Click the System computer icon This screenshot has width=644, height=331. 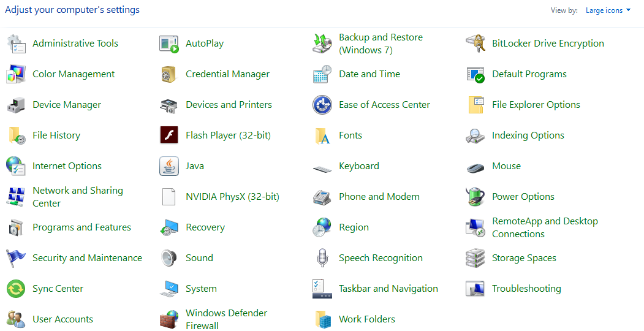coord(169,289)
